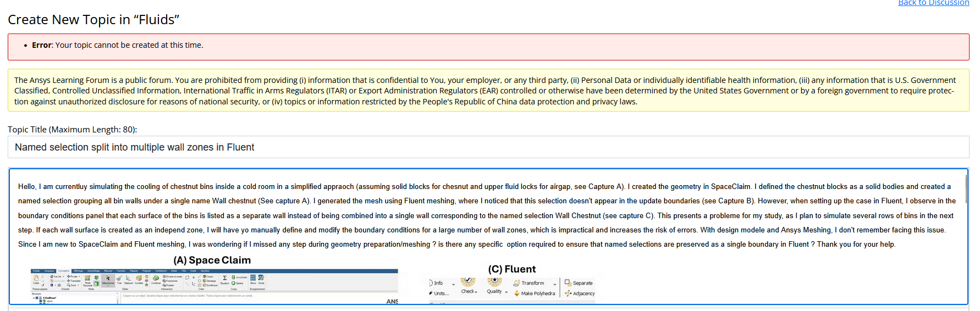The image size is (980, 311).
Task: Click the Units pencil icon
Action: pyautogui.click(x=431, y=293)
